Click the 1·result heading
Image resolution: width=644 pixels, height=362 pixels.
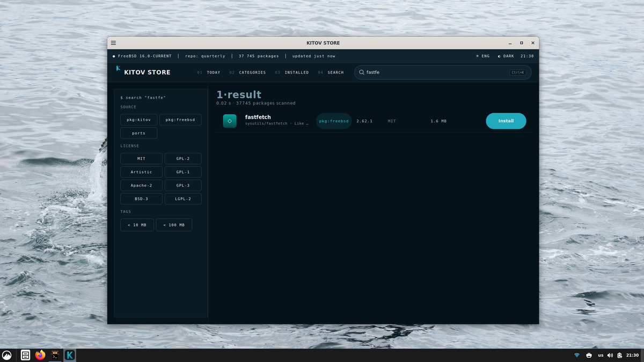[x=239, y=95]
